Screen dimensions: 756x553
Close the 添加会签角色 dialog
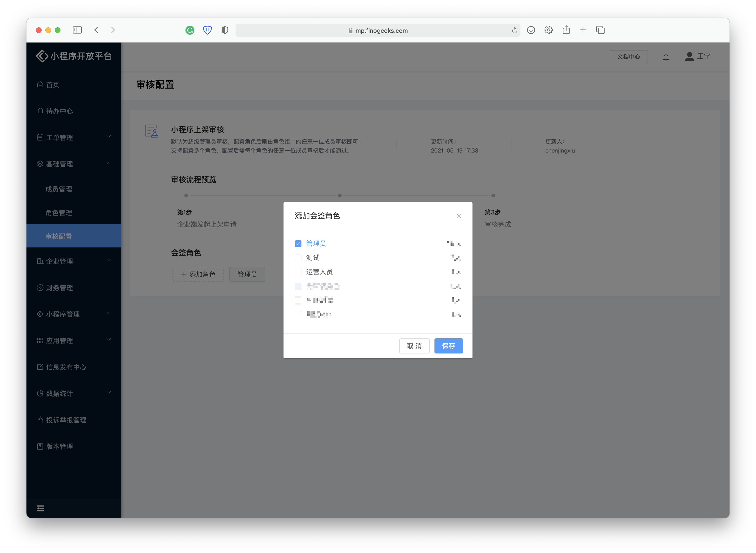[x=459, y=216]
